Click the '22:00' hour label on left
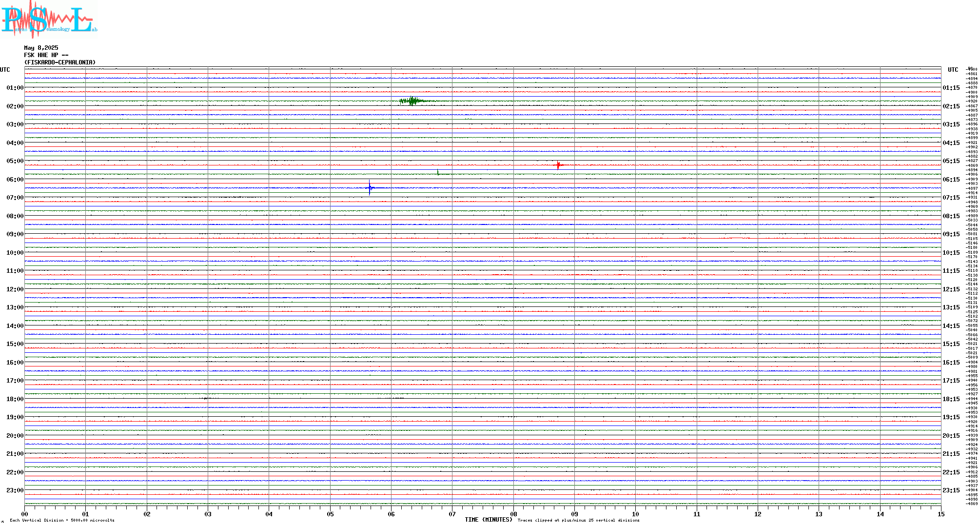The height and width of the screenshot is (527, 980). (x=15, y=472)
